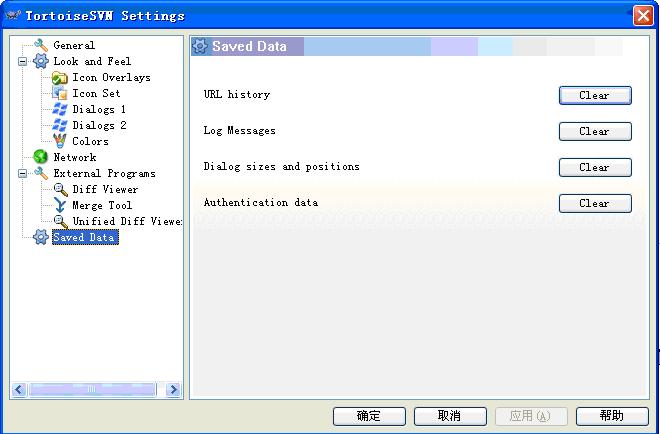Viewport: 660px width, 434px height.
Task: Click the tree horizontal scrollbar thumb
Action: [x=92, y=389]
